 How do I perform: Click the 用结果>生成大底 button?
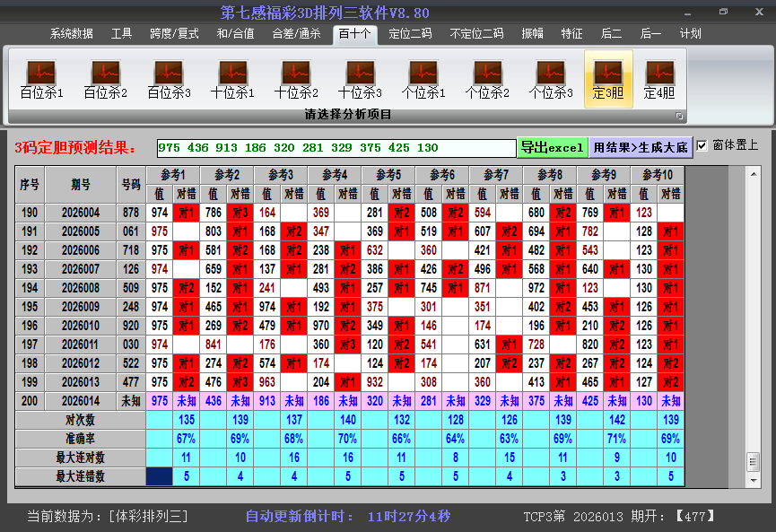pyautogui.click(x=641, y=148)
